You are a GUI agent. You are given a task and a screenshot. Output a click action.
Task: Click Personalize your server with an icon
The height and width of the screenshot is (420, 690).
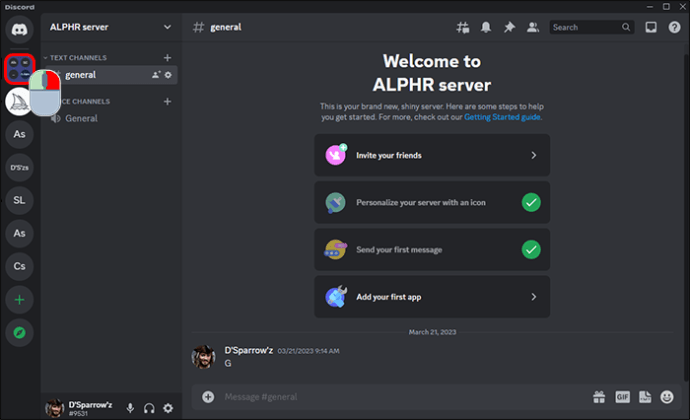432,203
